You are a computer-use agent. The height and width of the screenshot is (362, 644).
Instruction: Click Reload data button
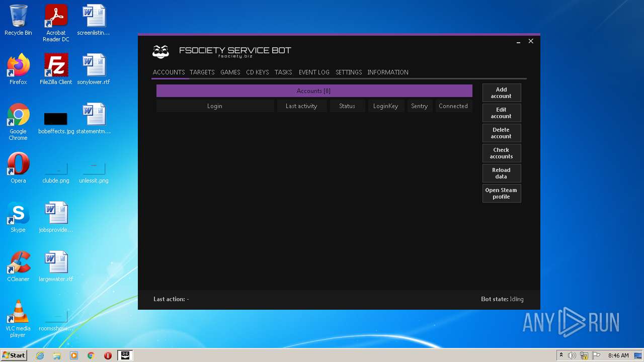502,173
